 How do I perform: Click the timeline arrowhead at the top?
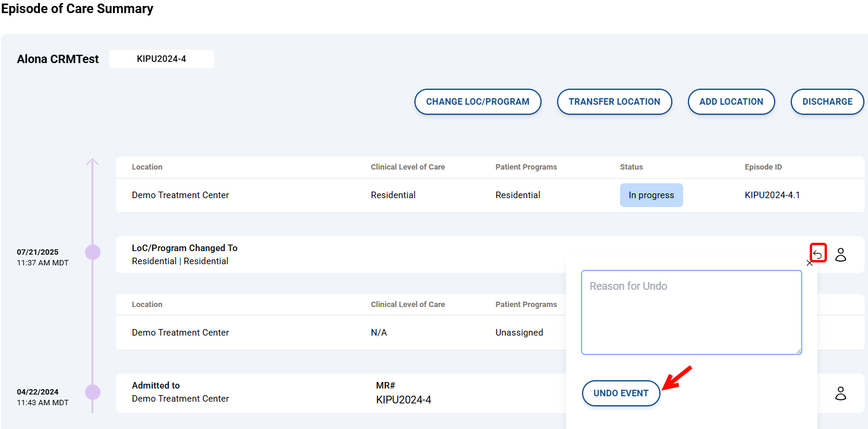tap(92, 162)
